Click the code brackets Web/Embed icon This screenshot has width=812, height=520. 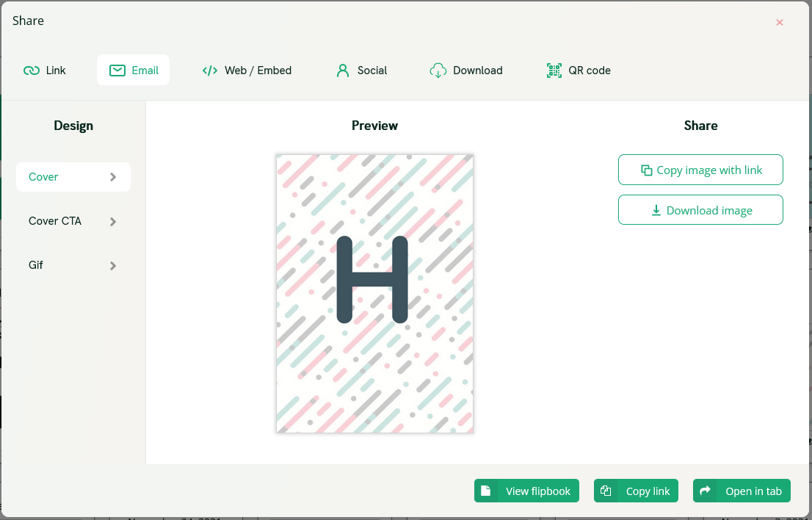coord(210,71)
